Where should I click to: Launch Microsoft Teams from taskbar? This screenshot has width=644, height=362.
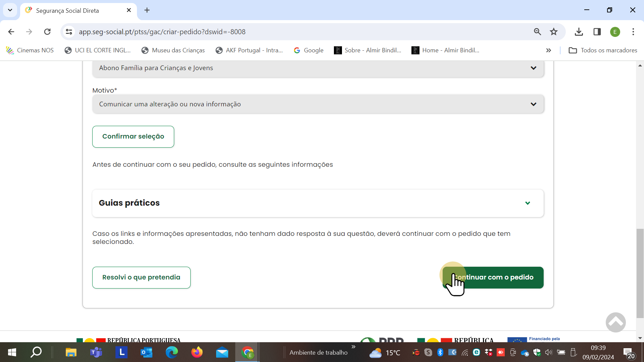pyautogui.click(x=96, y=352)
